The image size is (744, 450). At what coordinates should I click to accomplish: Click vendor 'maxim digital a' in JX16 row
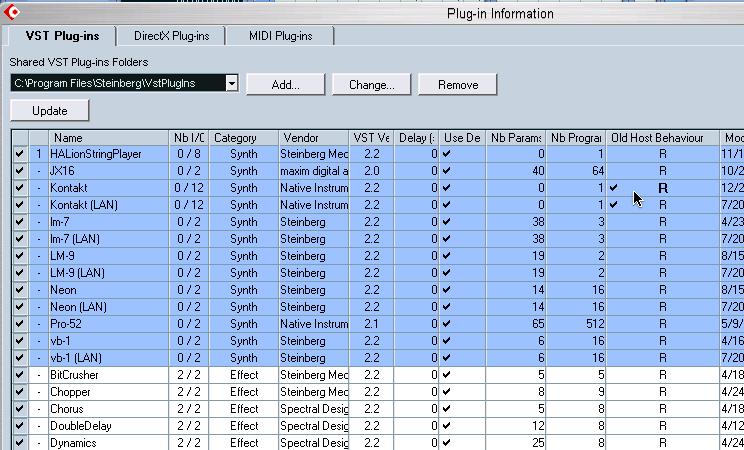pos(314,171)
